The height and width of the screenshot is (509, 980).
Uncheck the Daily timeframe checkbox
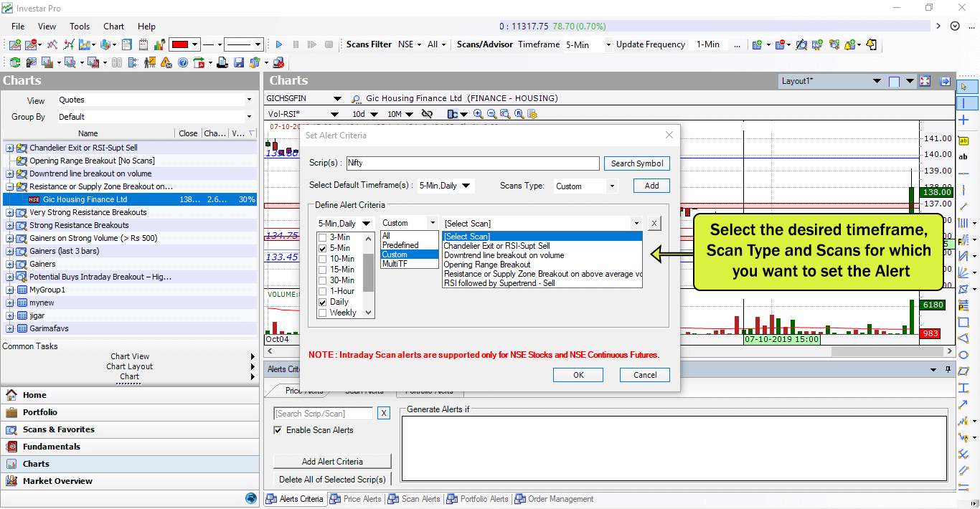[322, 302]
